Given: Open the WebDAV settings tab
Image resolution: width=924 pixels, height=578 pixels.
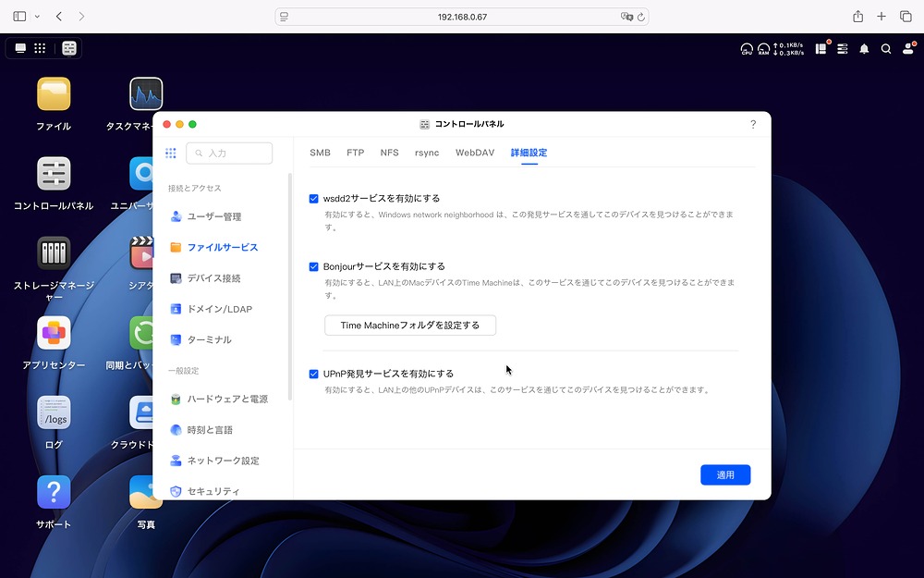Looking at the screenshot, I should (474, 153).
